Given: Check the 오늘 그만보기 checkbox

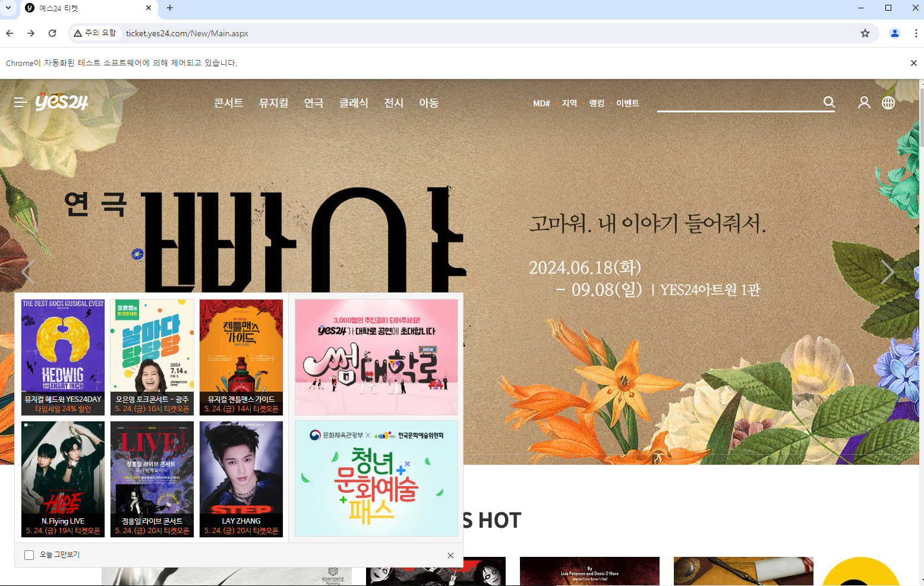Looking at the screenshot, I should click(x=29, y=555).
